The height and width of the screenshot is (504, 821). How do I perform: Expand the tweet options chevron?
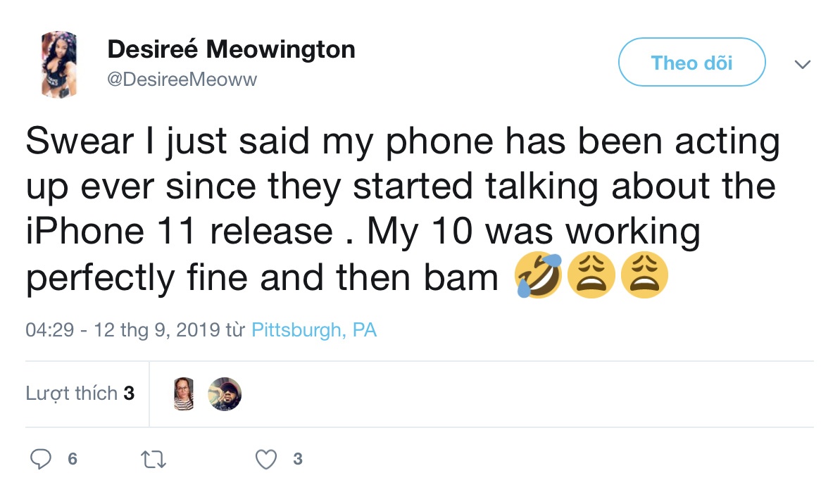pos(802,63)
